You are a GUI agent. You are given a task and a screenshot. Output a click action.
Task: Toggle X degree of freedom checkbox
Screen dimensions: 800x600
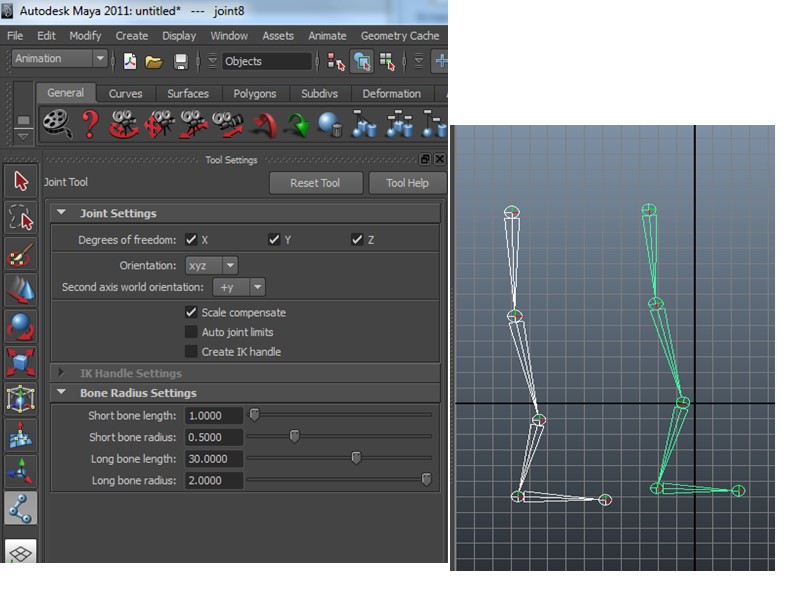[x=191, y=239]
